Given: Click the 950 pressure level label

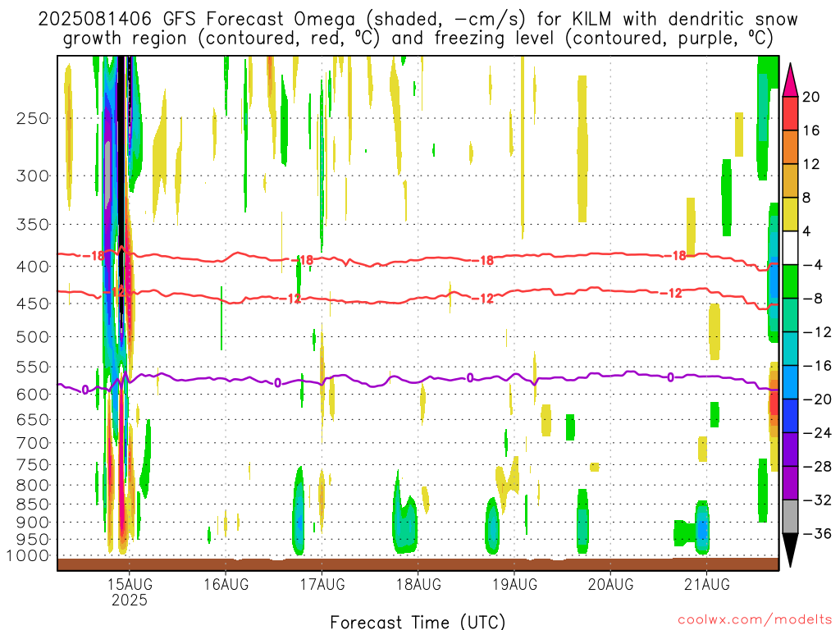Looking at the screenshot, I should (x=33, y=540).
